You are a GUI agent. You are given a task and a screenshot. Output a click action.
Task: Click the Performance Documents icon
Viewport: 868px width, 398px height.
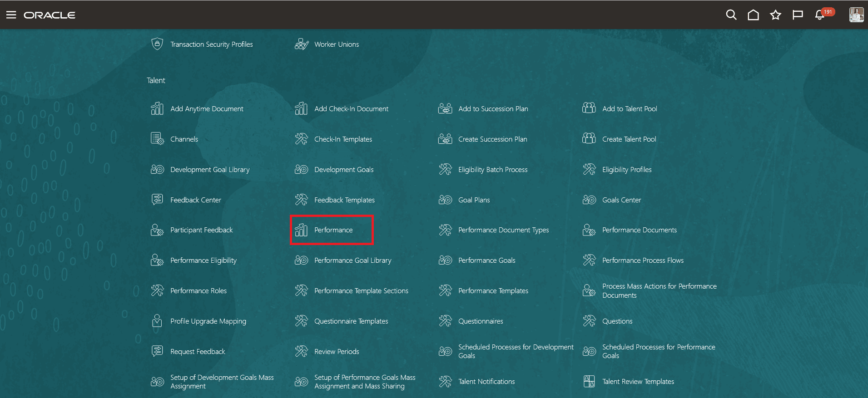tap(589, 230)
